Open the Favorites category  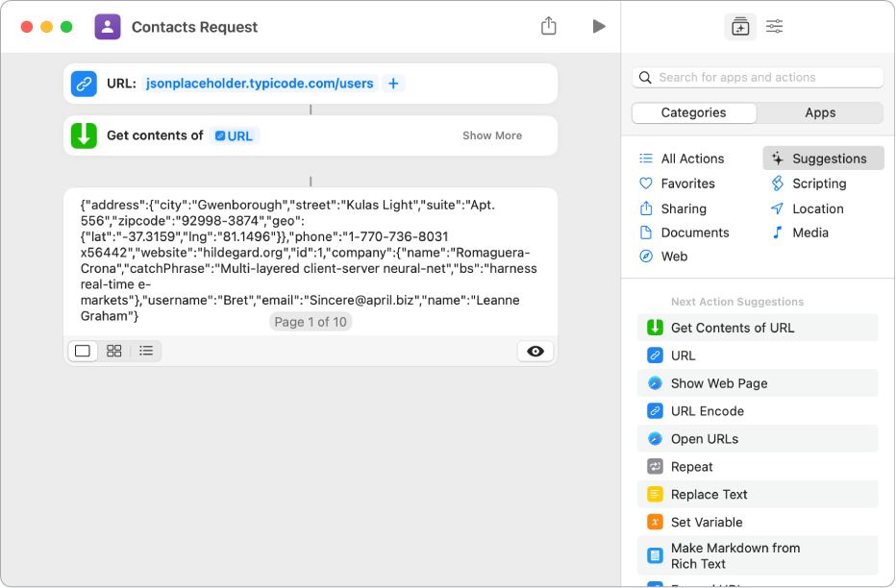(x=687, y=183)
